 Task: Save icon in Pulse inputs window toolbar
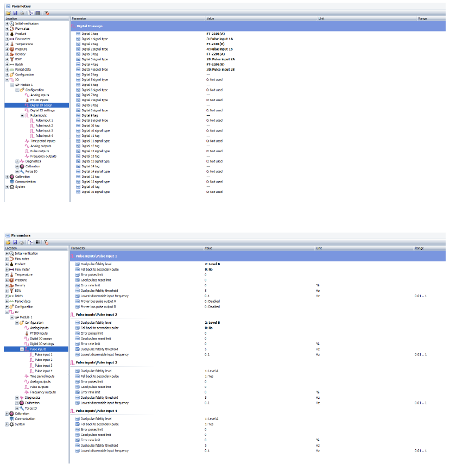pos(15,242)
